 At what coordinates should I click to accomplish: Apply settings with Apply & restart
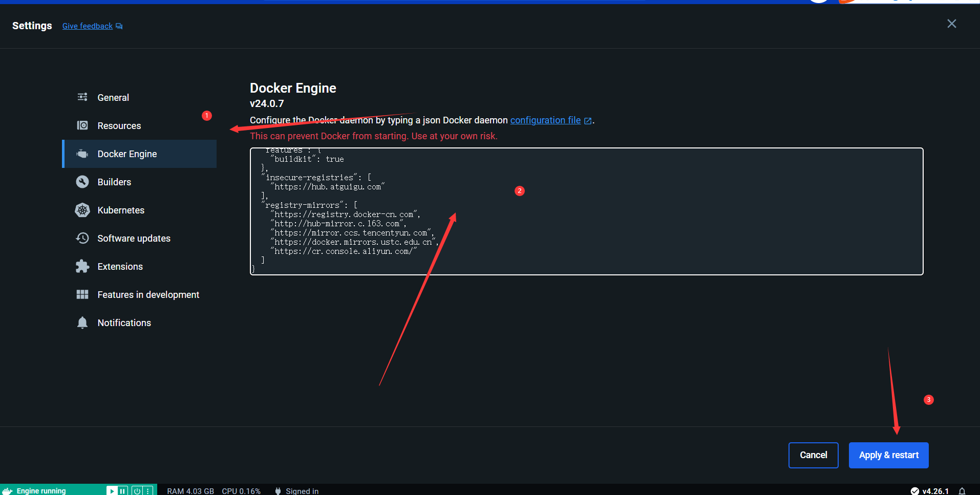[x=888, y=455]
